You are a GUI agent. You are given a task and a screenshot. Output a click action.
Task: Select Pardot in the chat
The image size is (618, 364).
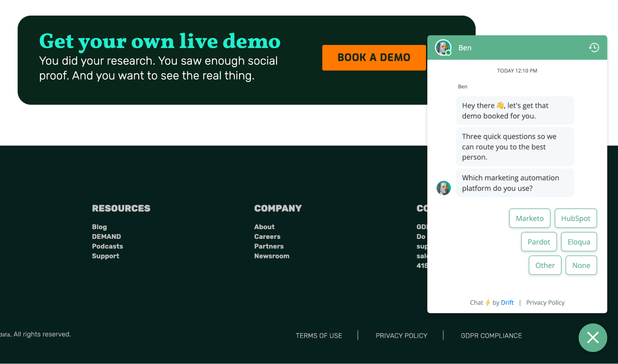click(x=539, y=242)
